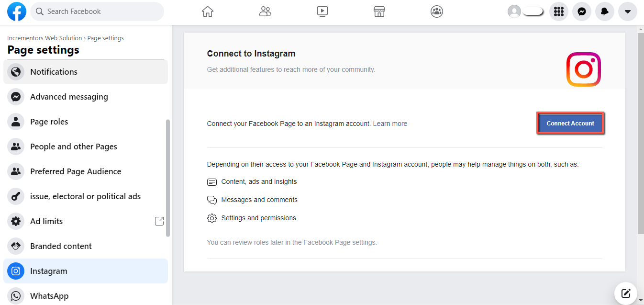This screenshot has width=644, height=305.
Task: Click the main page scrollbar thumb
Action: coord(640,134)
